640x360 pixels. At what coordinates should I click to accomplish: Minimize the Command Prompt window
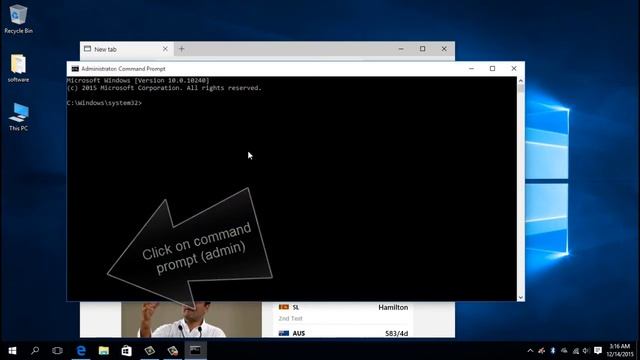pos(471,69)
